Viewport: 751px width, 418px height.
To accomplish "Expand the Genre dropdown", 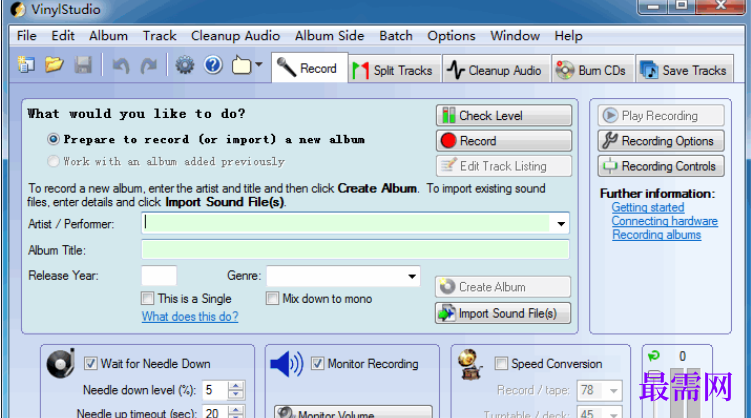I will [411, 276].
